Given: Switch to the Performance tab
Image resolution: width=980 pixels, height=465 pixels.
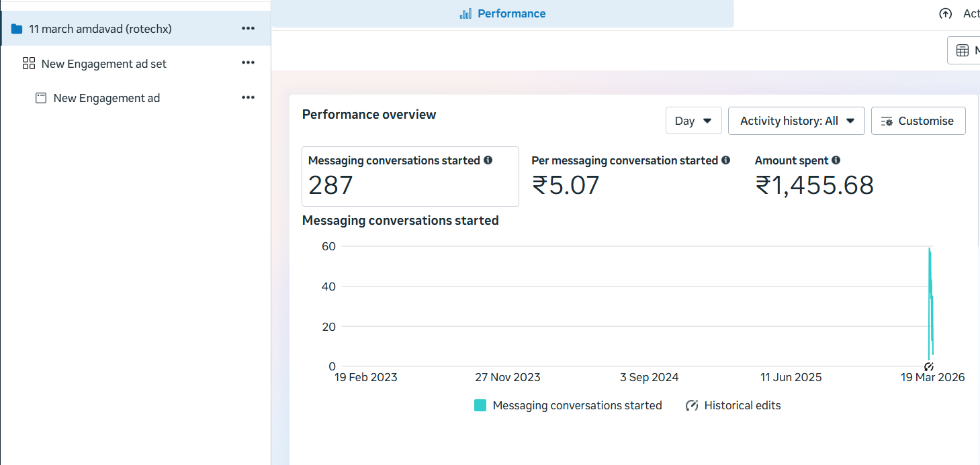Looking at the screenshot, I should click(503, 13).
